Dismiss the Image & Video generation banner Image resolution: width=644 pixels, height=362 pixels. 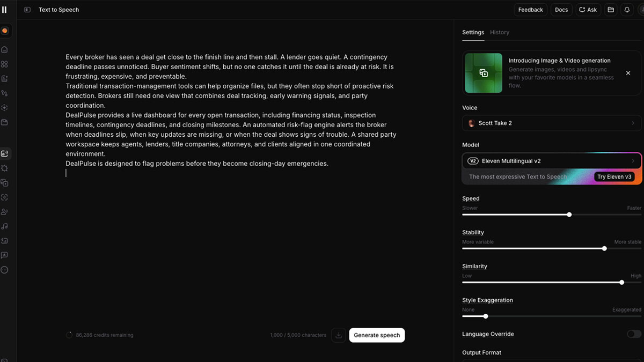pyautogui.click(x=628, y=73)
